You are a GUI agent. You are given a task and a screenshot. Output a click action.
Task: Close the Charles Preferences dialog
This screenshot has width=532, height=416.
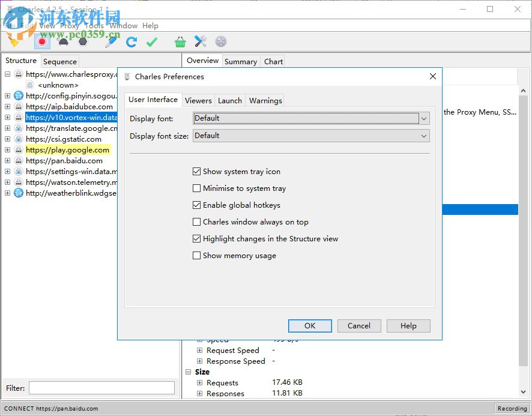pos(432,76)
